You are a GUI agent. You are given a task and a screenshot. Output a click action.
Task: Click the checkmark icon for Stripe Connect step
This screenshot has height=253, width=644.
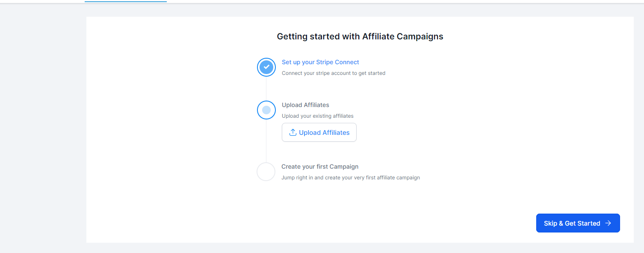[266, 67]
